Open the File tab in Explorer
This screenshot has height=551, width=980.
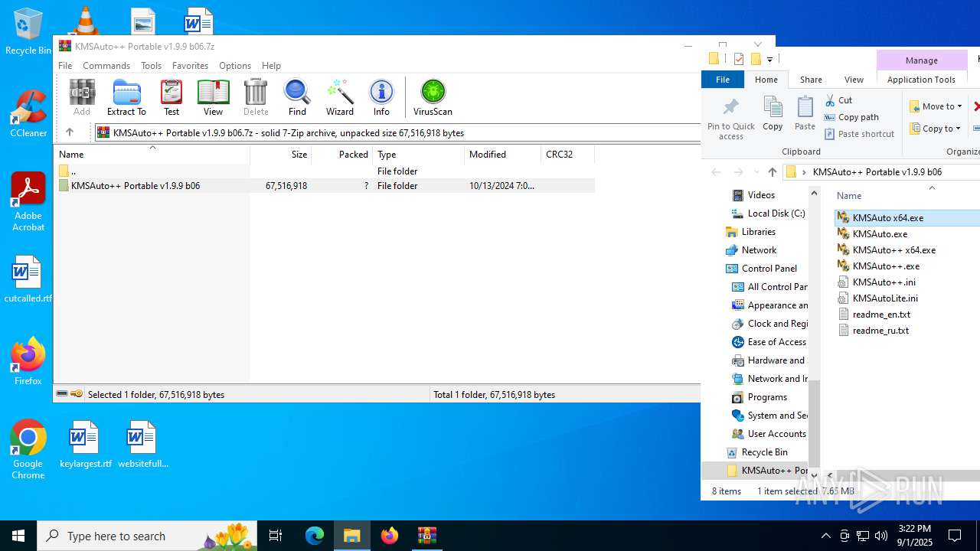click(x=723, y=80)
